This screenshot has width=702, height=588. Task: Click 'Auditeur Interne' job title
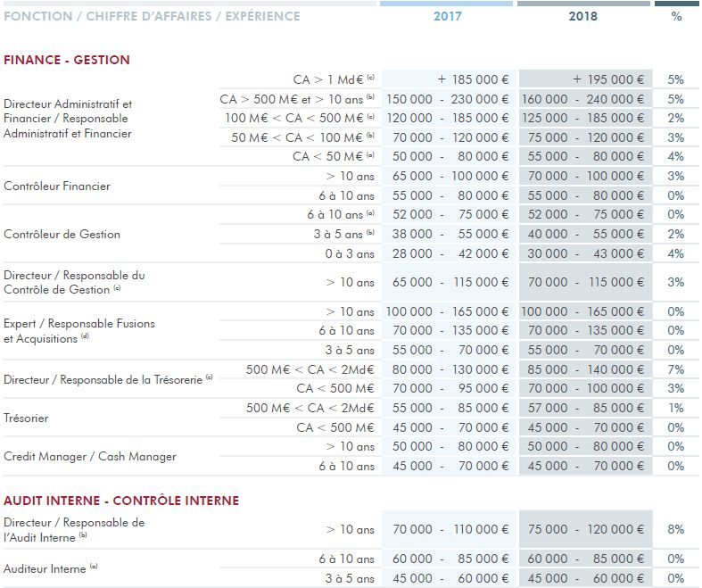(50, 568)
